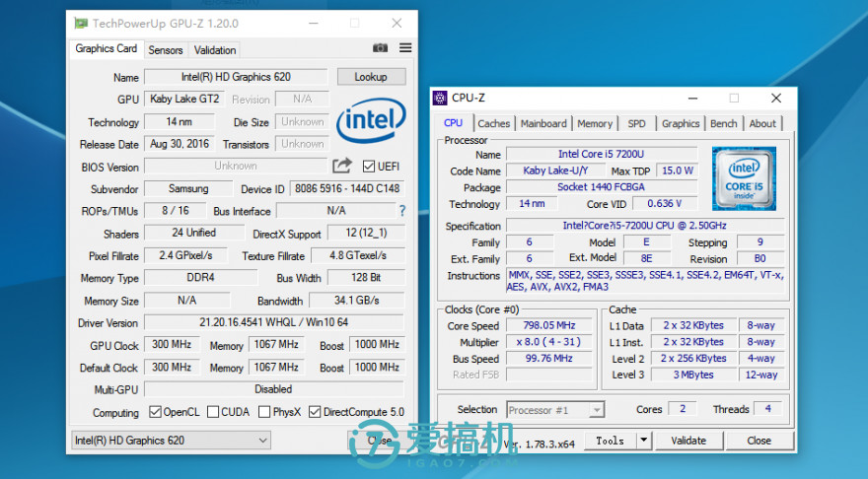Click the Core Speed value 798.05 MHz
Image resolution: width=868 pixels, height=479 pixels.
[x=549, y=325]
